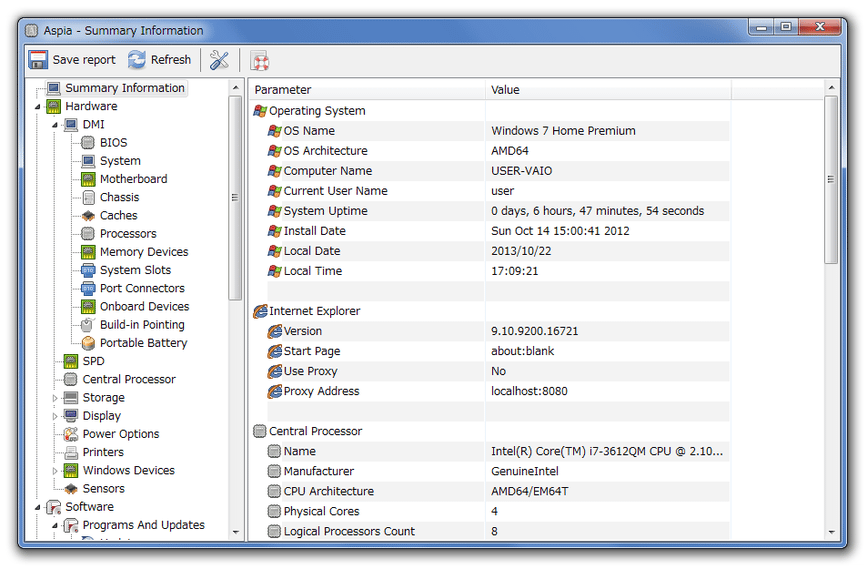Collapse the Hardware tree node
Image resolution: width=867 pixels, height=569 pixels.
click(38, 107)
